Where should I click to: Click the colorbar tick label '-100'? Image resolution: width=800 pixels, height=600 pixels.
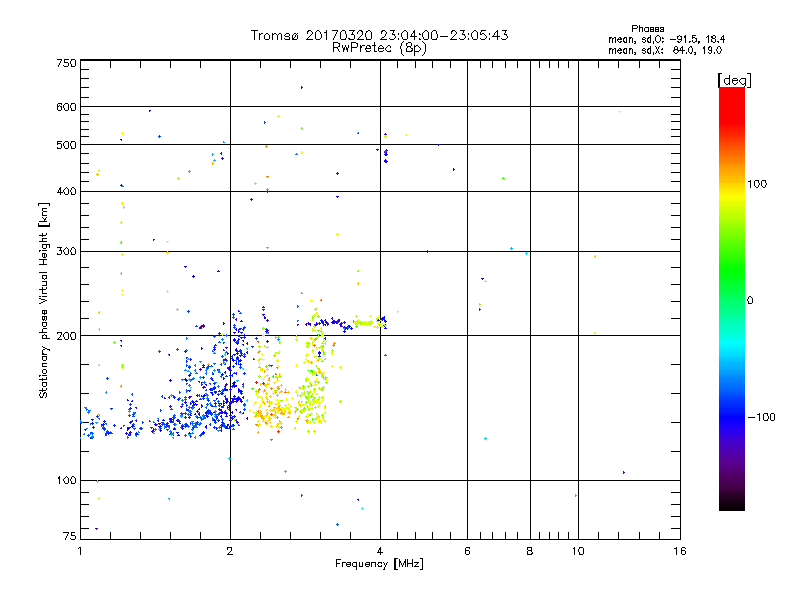coord(761,417)
